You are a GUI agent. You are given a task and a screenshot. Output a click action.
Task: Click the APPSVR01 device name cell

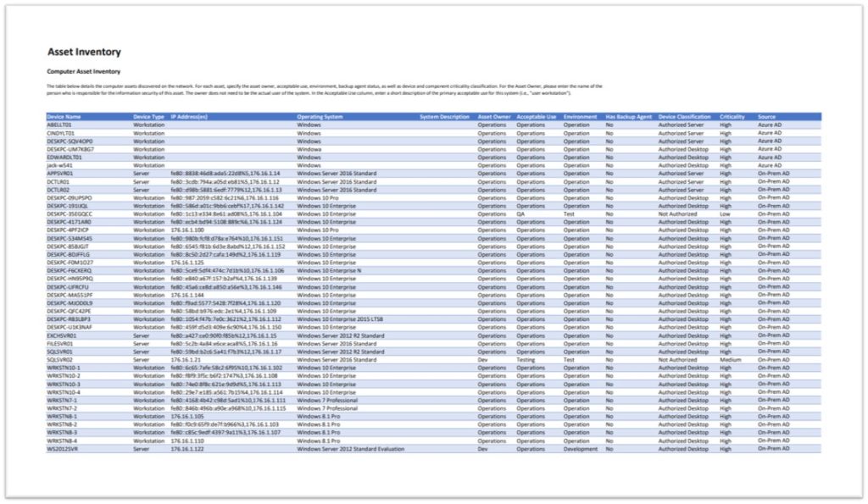point(60,173)
